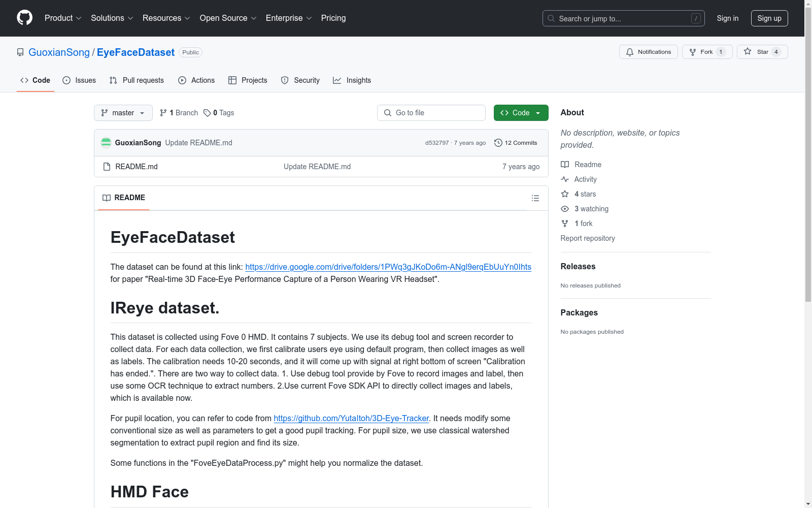Open the GuoxianSong owner profile link
This screenshot has width=812, height=508.
coord(59,52)
